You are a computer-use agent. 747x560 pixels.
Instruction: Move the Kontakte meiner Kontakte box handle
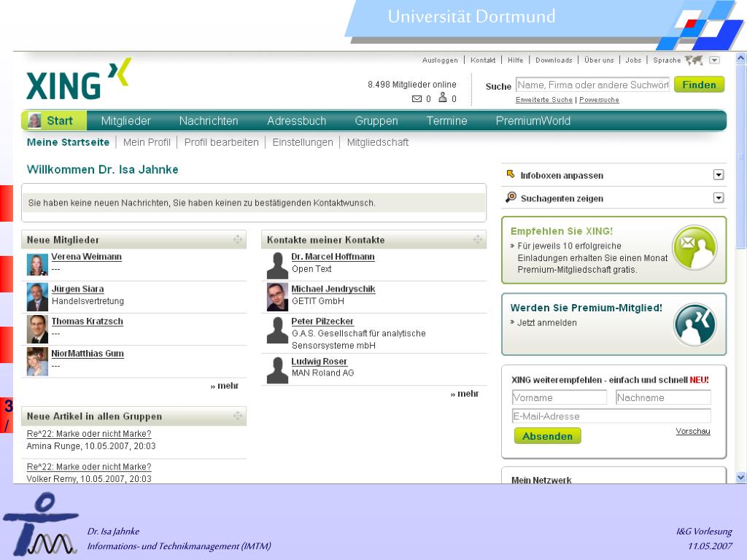point(477,239)
